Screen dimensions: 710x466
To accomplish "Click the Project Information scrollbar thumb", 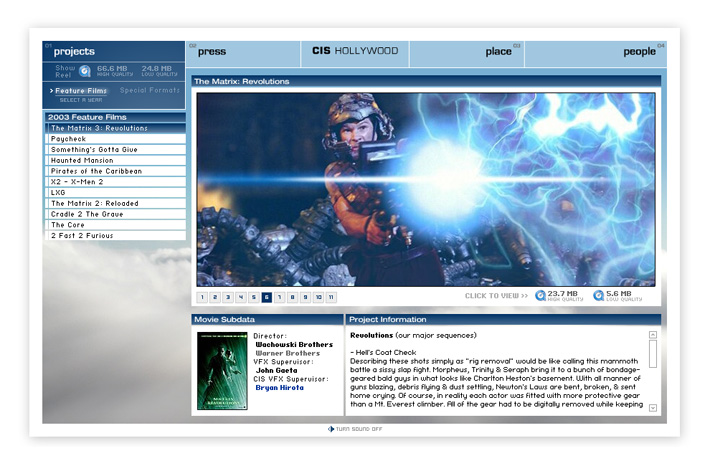I will [x=652, y=354].
